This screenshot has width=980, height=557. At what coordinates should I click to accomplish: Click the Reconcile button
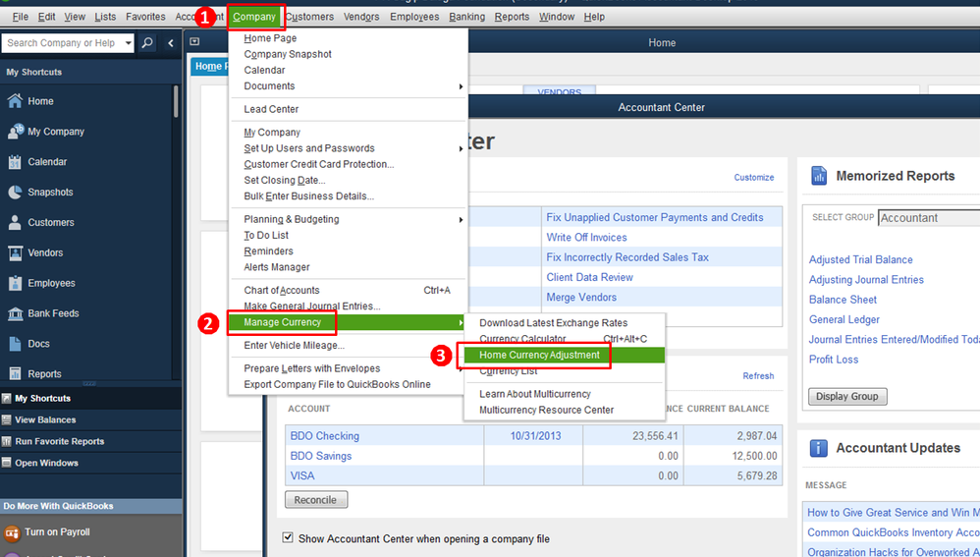pos(315,500)
